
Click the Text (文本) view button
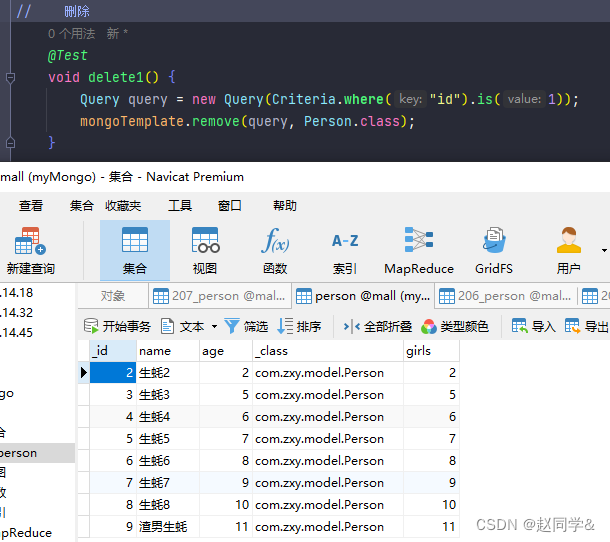pos(184,326)
